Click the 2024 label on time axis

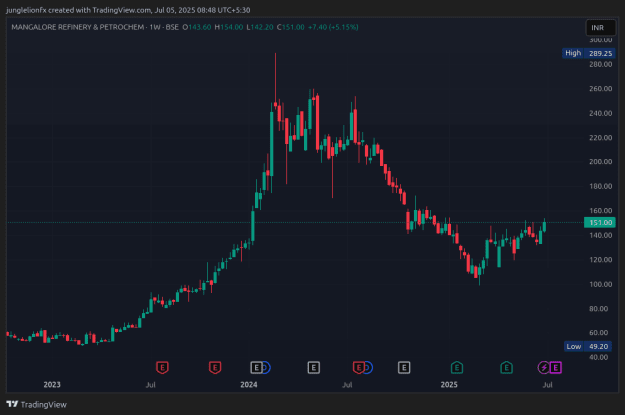249,385
